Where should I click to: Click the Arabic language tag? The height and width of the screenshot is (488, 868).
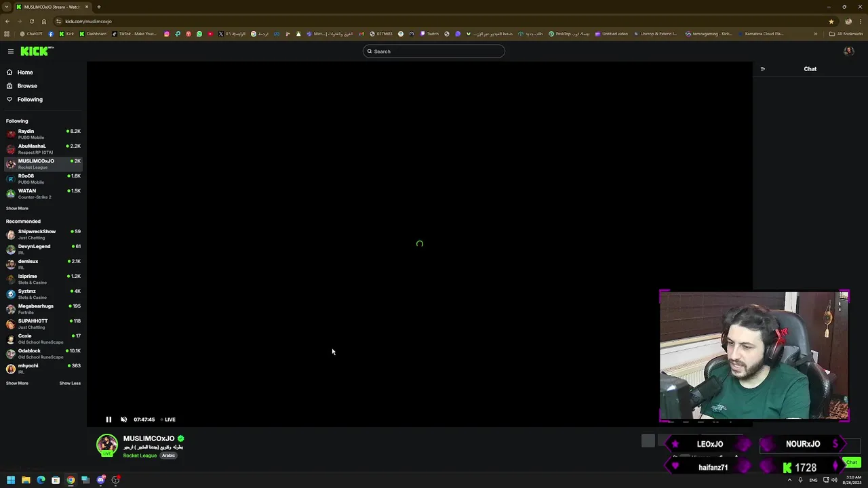click(168, 455)
